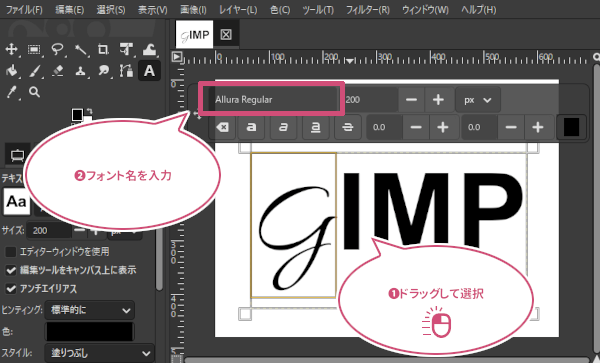Image resolution: width=600 pixels, height=363 pixels.
Task: Select the Zoom magnifier tool
Action: (x=34, y=92)
